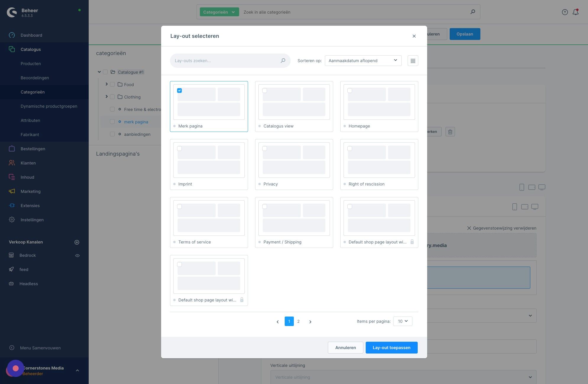Click the search magnifier in top bar
This screenshot has height=384, width=588.
tap(473, 12)
